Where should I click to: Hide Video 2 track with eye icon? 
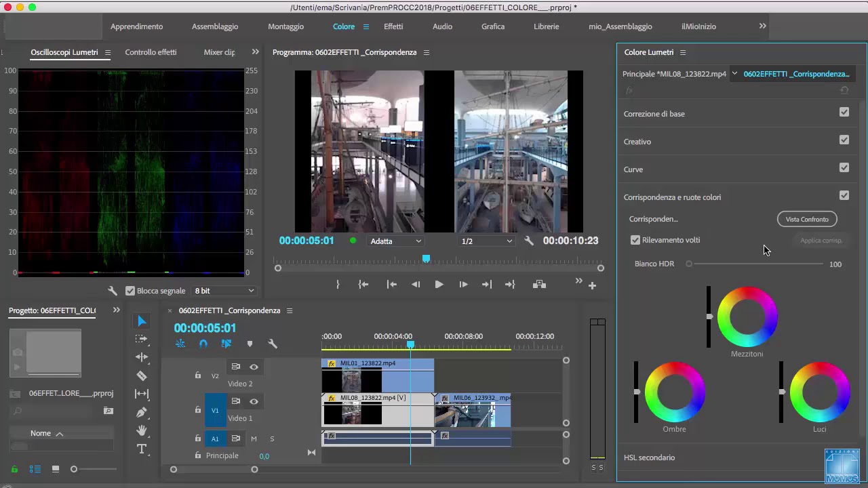click(254, 367)
